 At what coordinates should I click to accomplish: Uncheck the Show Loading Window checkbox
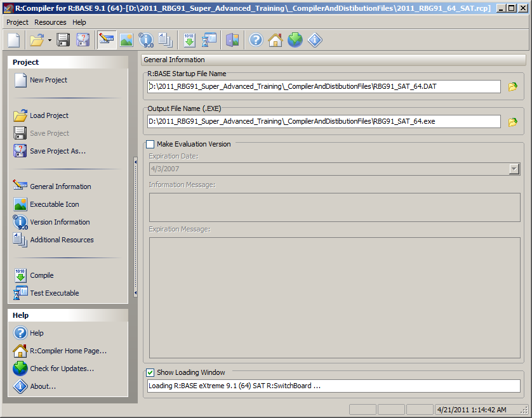(150, 372)
